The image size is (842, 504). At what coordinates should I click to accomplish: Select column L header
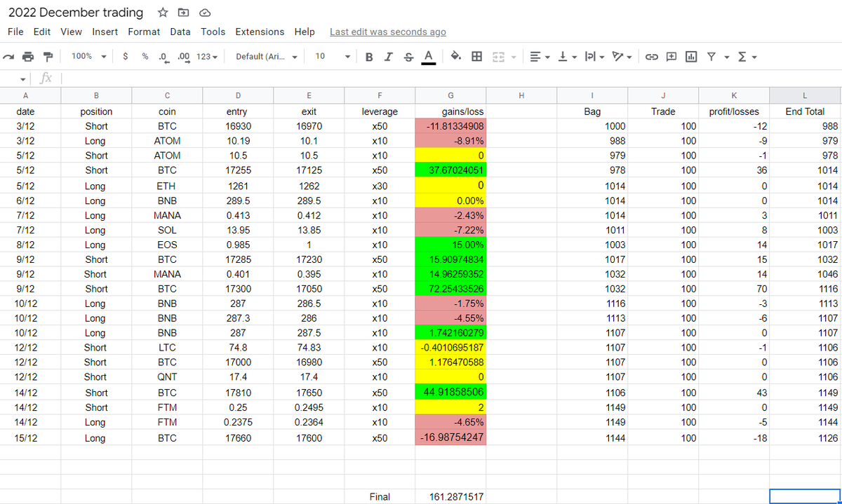[805, 95]
